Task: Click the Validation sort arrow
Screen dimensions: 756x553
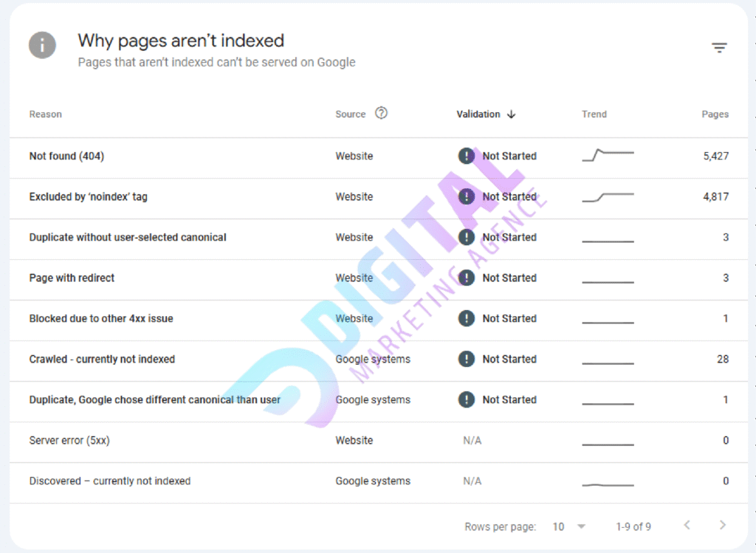Action: point(512,114)
